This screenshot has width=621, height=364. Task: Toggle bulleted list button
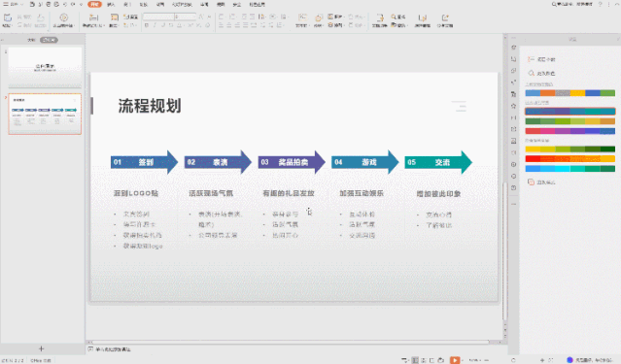click(x=221, y=17)
